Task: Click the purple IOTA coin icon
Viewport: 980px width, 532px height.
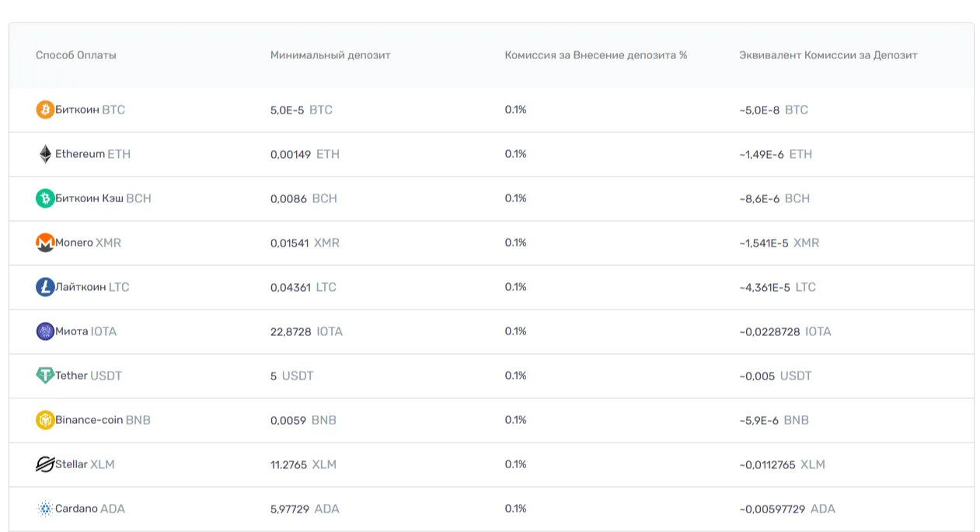Action: (45, 331)
